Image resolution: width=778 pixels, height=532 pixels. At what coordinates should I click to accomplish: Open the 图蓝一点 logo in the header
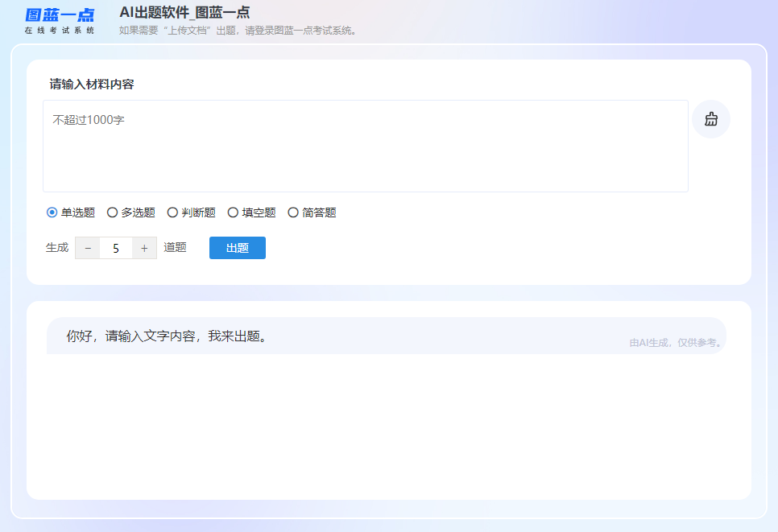coord(60,21)
